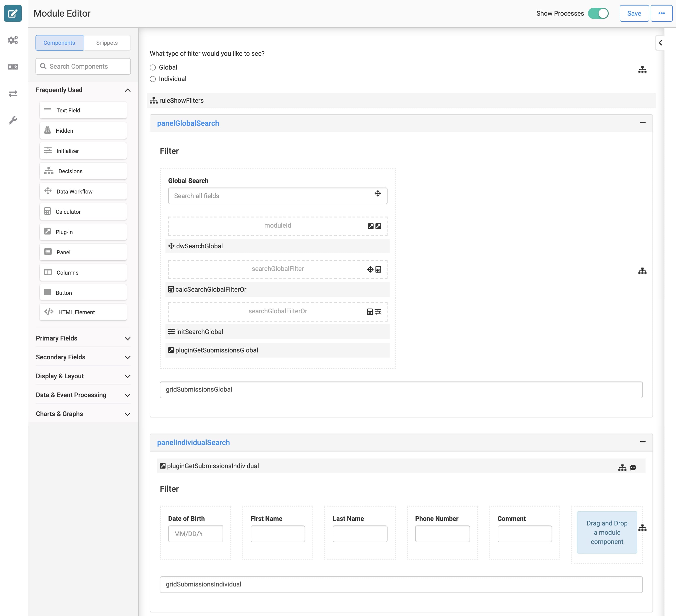The height and width of the screenshot is (616, 676).
Task: Click decisions icon beside panelGlobalSearch content
Action: point(642,271)
